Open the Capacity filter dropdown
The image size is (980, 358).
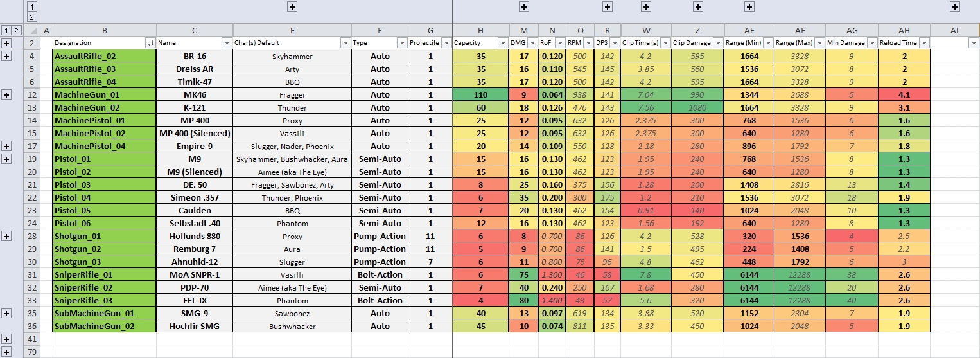point(503,43)
